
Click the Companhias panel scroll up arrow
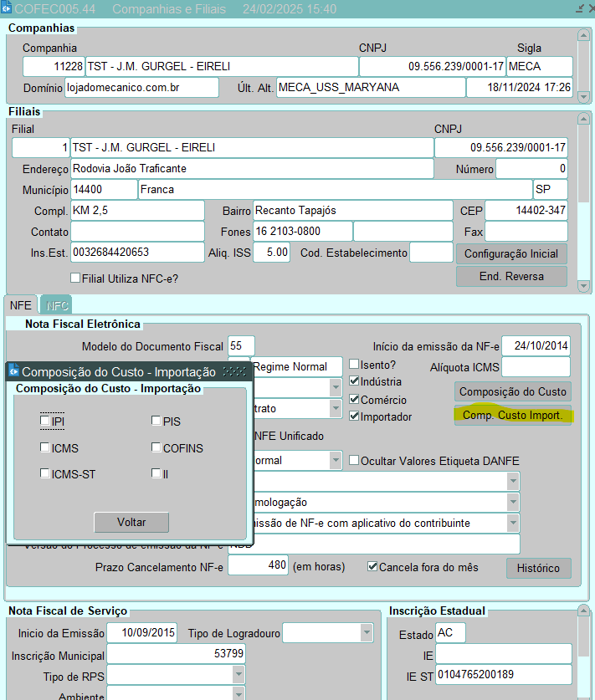click(583, 34)
